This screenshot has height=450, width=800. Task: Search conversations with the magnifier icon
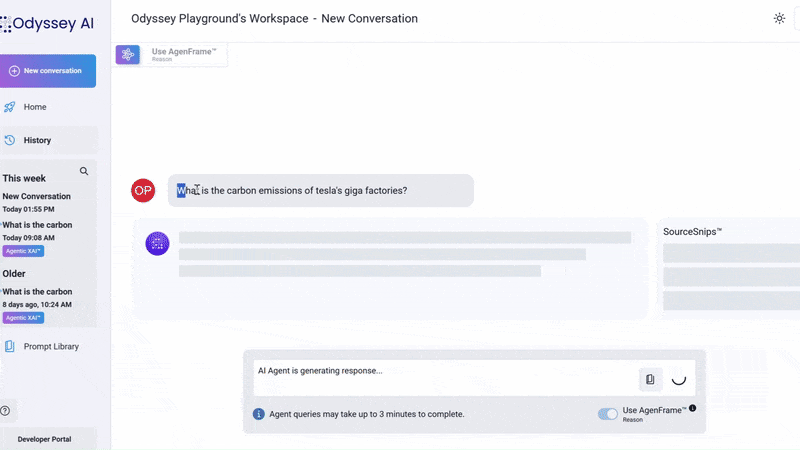(84, 171)
